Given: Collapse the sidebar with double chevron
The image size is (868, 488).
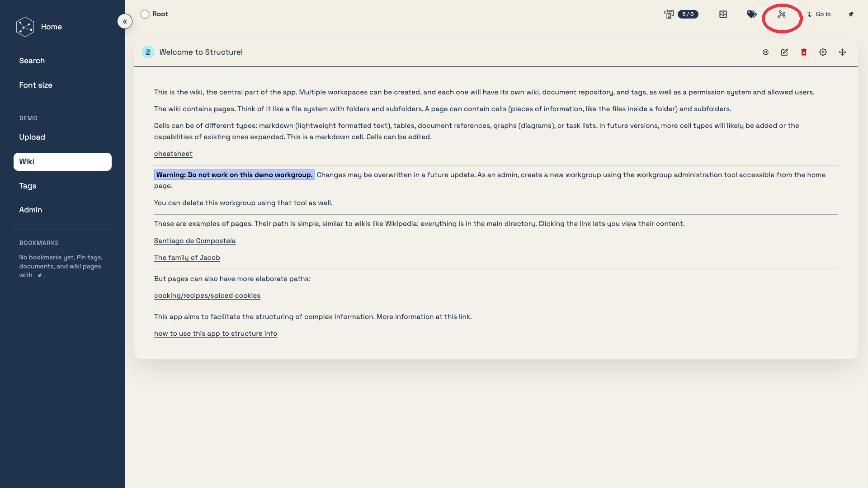Looking at the screenshot, I should pyautogui.click(x=125, y=21).
